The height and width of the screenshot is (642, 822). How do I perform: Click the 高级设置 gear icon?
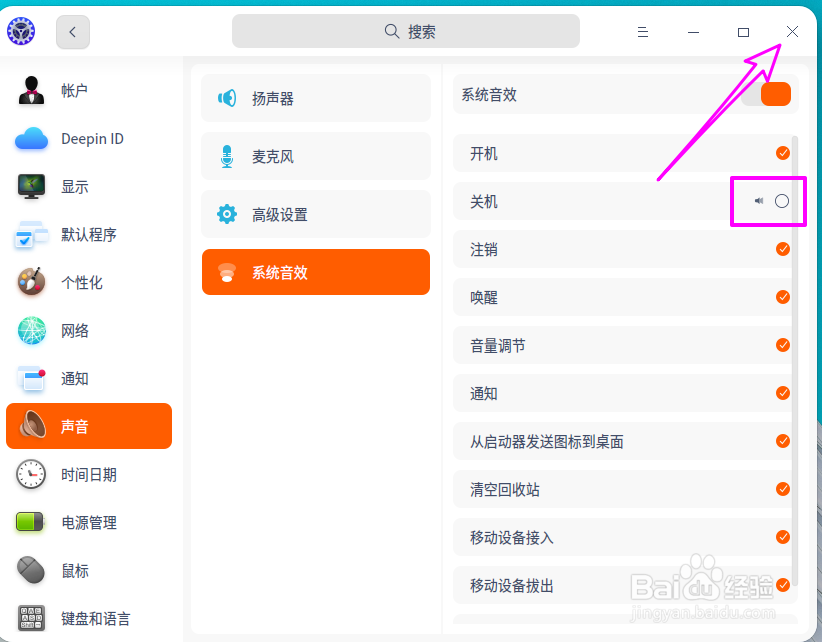click(x=227, y=214)
